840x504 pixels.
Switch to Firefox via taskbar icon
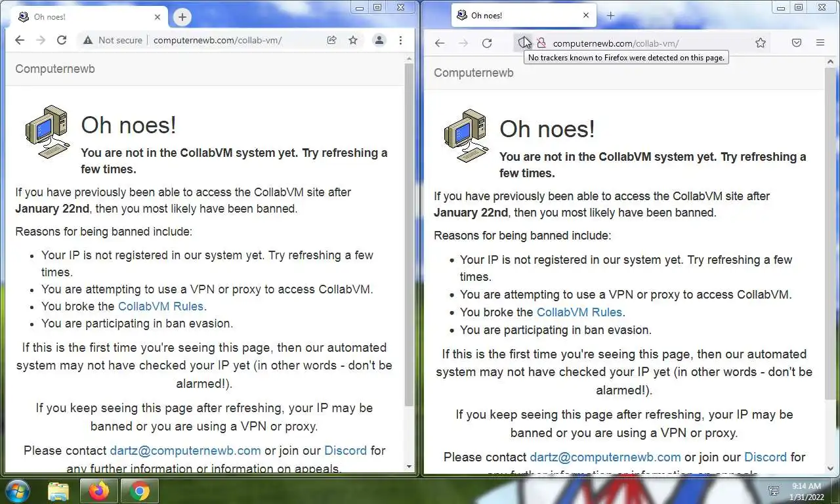[x=99, y=491]
